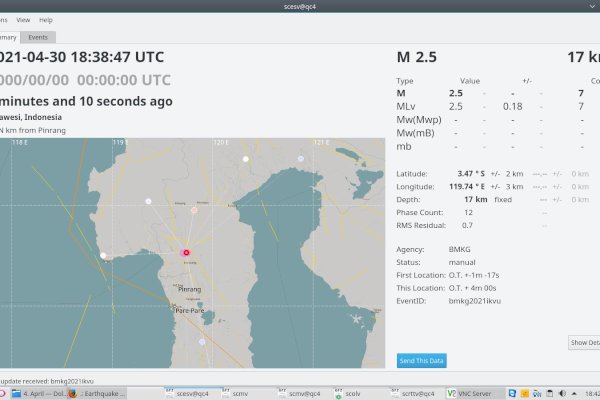Click the pale station marker south of Pare-Pare
The width and height of the screenshot is (600, 400).
(202, 342)
